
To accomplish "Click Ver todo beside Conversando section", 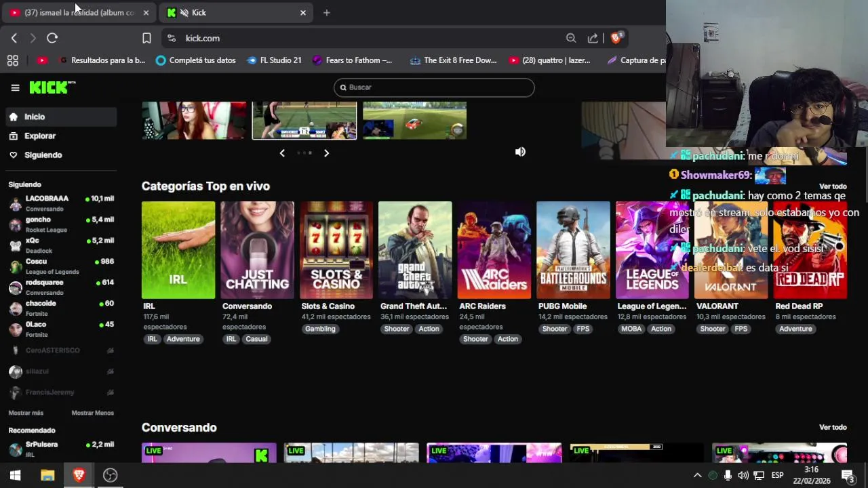I will tap(833, 428).
